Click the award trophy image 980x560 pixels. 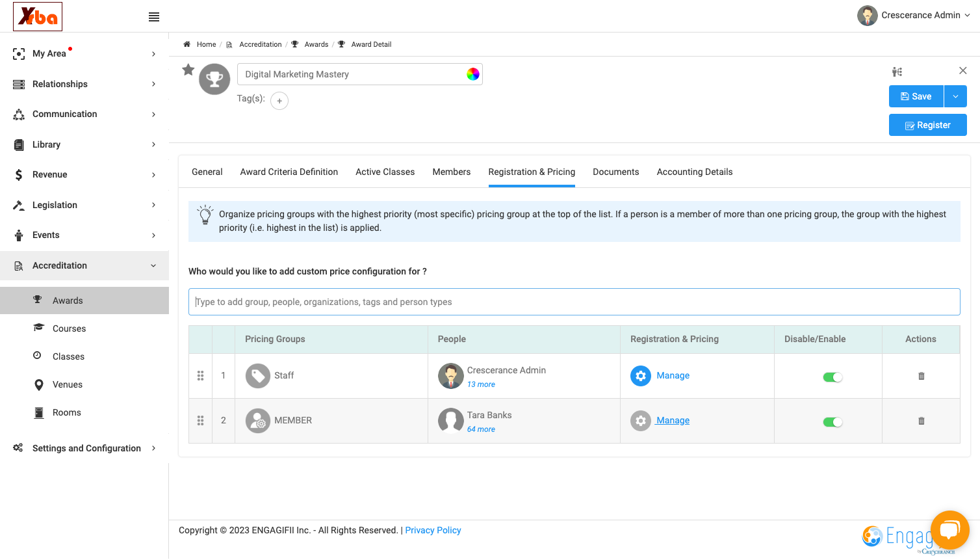pyautogui.click(x=214, y=79)
